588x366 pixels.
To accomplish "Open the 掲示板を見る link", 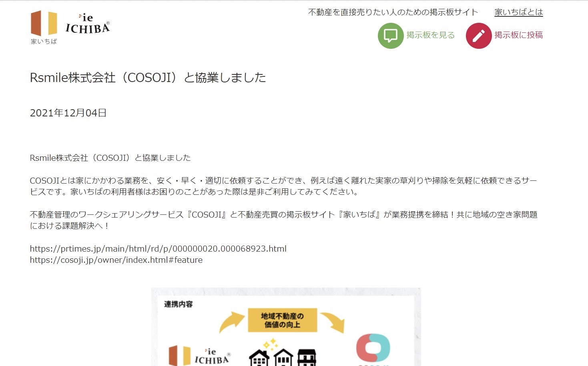I will 431,35.
